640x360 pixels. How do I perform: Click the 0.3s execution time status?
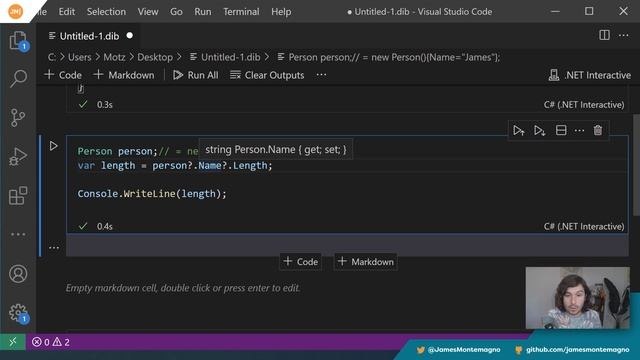(104, 105)
